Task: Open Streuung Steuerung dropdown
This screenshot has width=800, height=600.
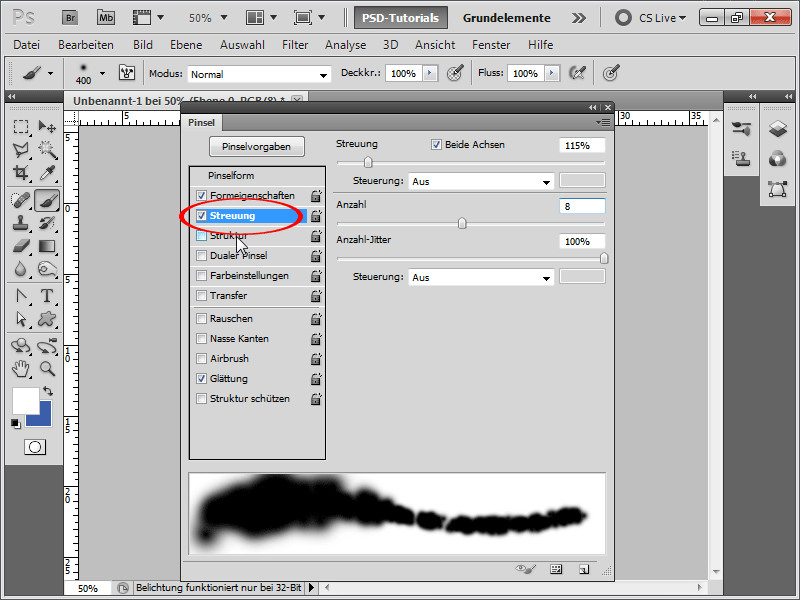Action: tap(481, 182)
